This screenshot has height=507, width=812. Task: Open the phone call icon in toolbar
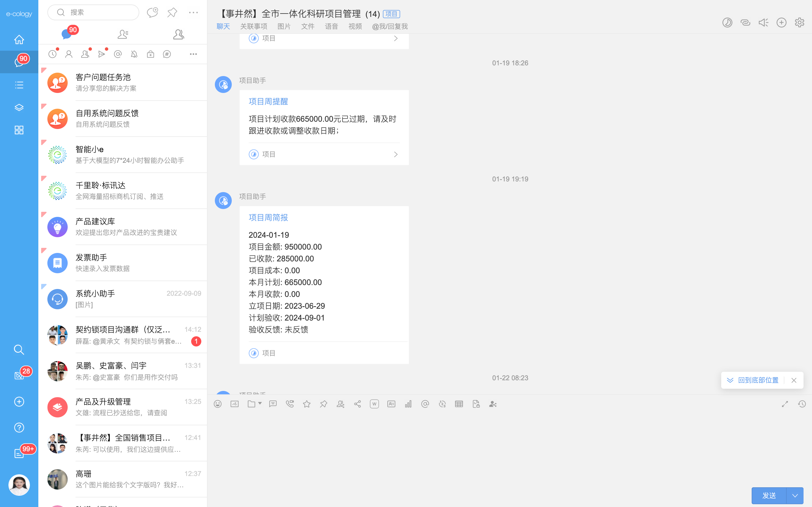pyautogui.click(x=290, y=404)
